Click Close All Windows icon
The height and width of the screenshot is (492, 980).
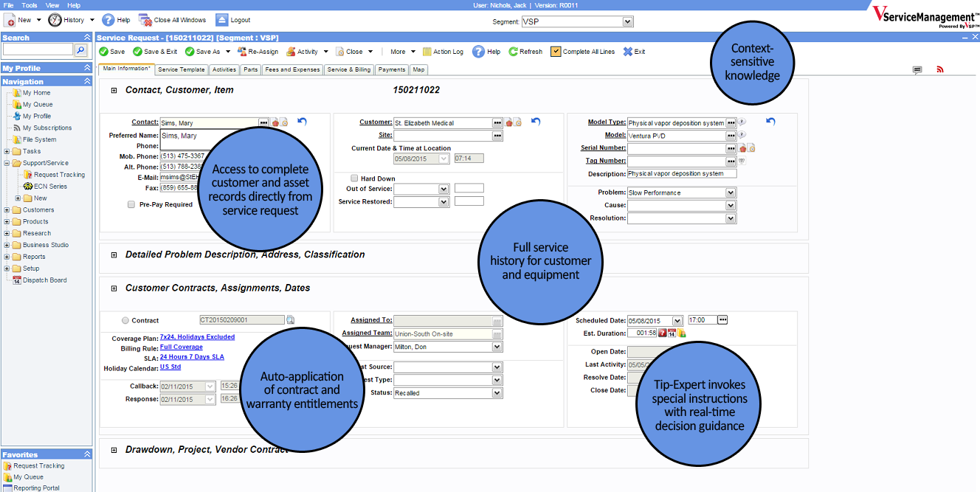[x=144, y=20]
